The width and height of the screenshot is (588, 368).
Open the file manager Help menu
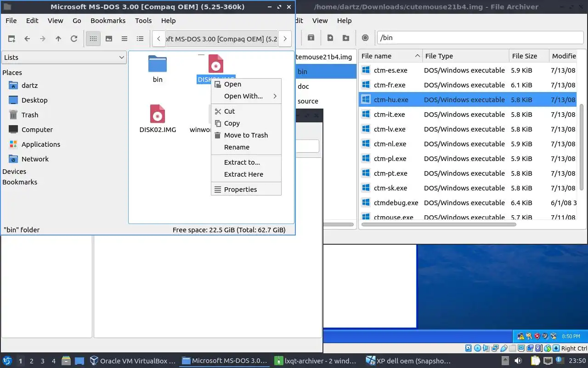point(168,20)
